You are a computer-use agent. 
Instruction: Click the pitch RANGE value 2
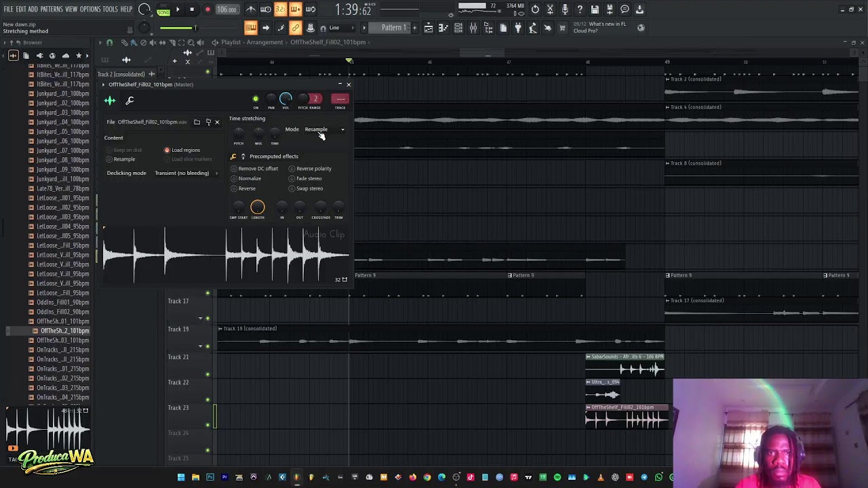[x=315, y=99]
